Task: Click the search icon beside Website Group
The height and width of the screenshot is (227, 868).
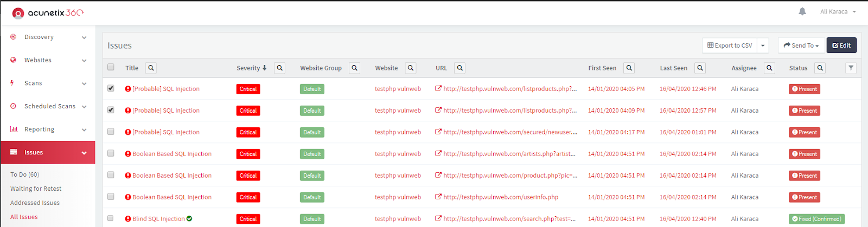Action: 354,68
